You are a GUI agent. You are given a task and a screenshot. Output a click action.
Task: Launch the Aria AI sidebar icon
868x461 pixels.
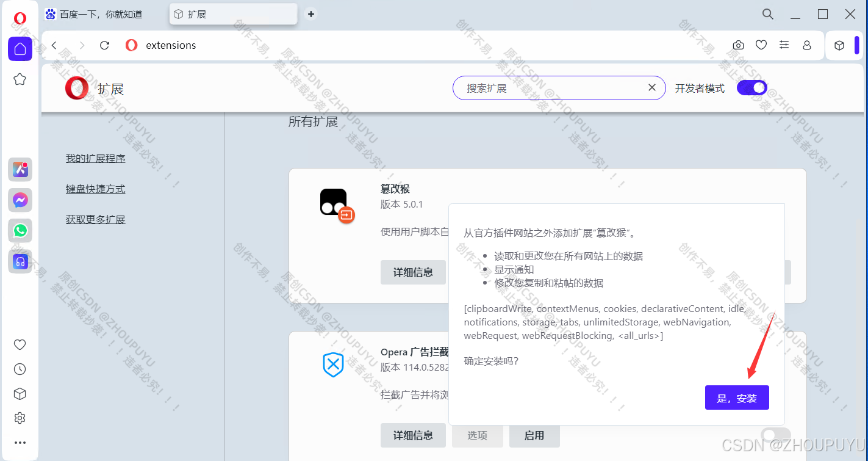20,169
